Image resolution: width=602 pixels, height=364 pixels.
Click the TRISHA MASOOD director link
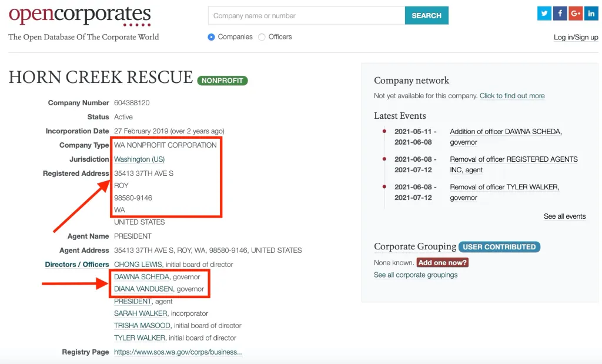pyautogui.click(x=142, y=326)
